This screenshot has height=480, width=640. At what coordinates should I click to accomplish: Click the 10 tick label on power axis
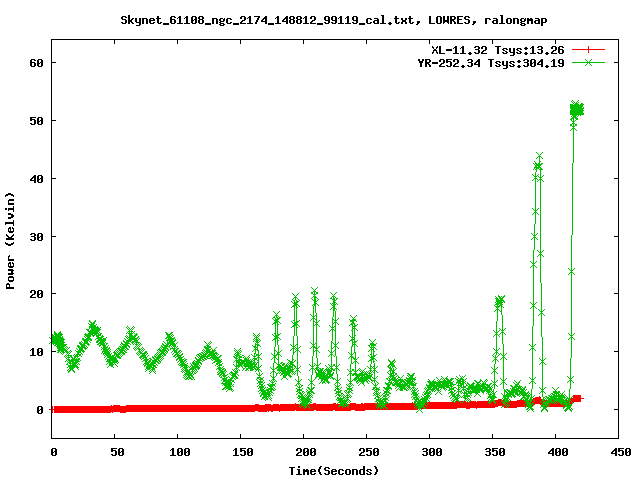pos(36,352)
